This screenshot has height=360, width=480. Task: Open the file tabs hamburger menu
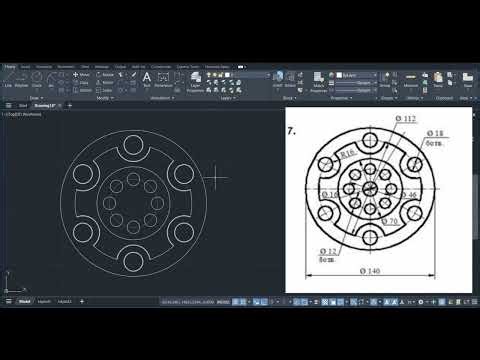(9, 106)
